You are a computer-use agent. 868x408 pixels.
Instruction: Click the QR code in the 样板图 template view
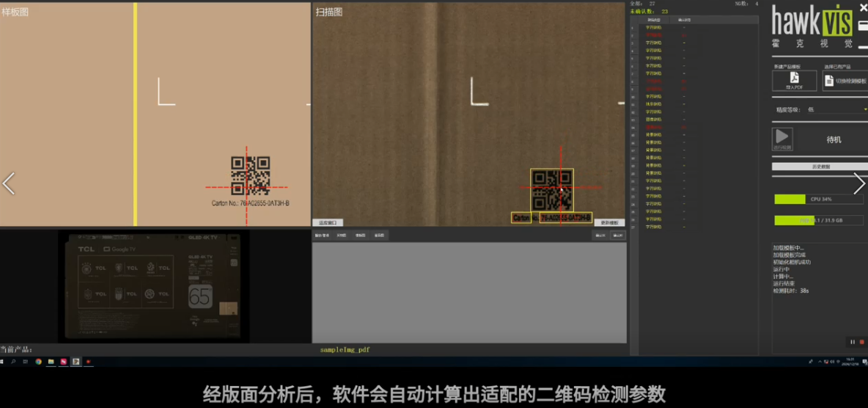point(250,175)
